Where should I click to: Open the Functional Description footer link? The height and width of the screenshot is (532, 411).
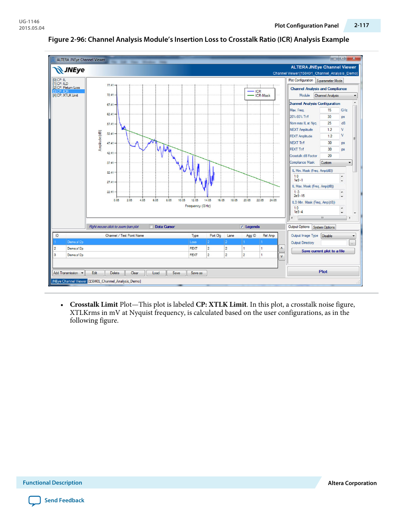point(52,482)
